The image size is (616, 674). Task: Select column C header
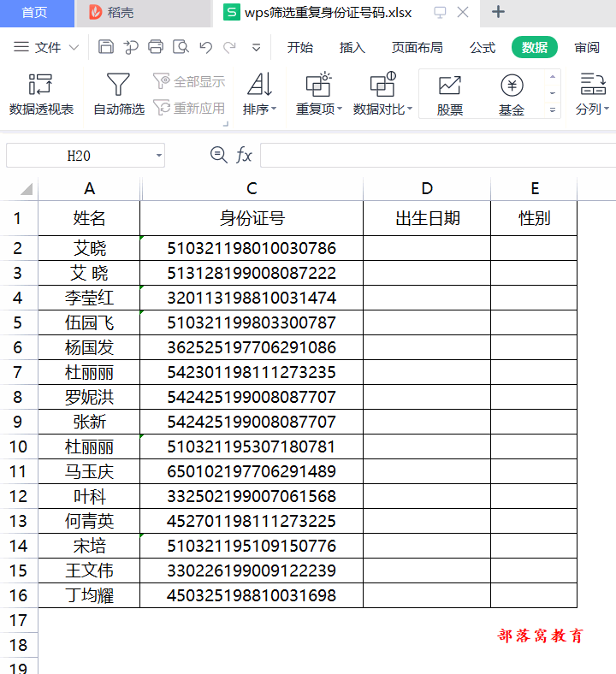click(252, 189)
